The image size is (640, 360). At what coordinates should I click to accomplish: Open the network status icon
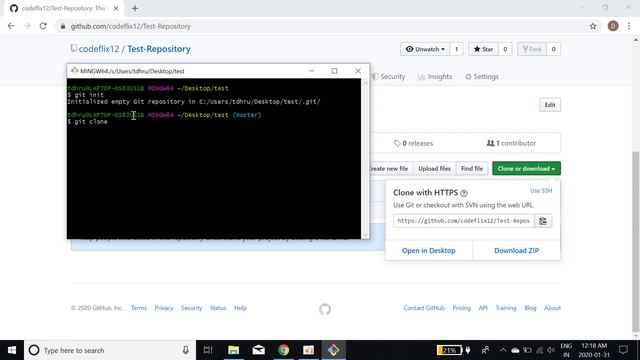[x=539, y=350]
